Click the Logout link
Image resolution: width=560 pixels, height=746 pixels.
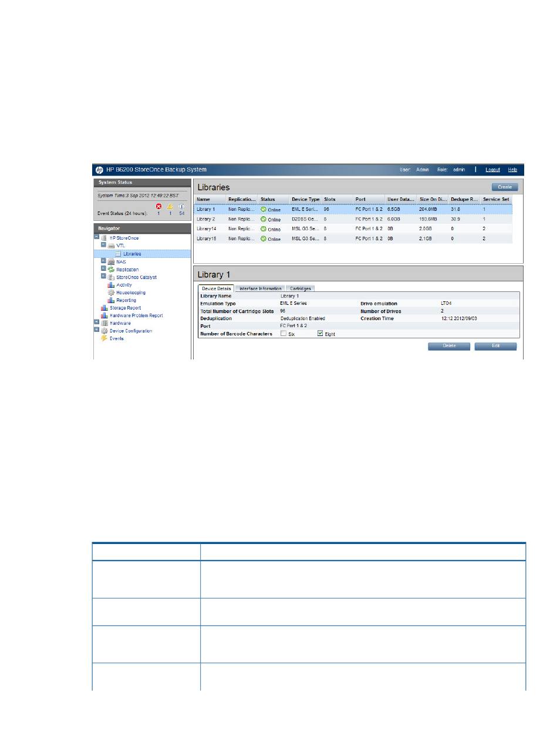tap(492, 170)
